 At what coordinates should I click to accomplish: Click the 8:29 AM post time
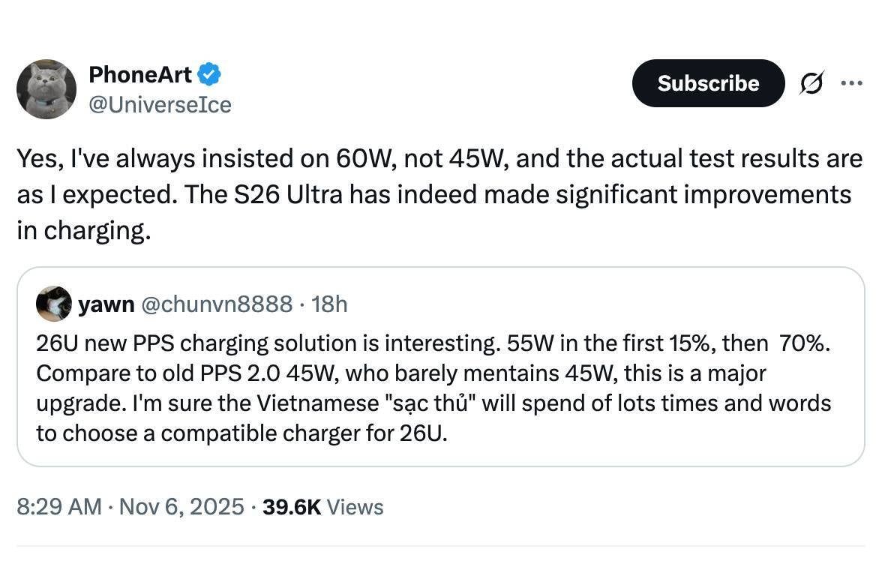[x=58, y=507]
